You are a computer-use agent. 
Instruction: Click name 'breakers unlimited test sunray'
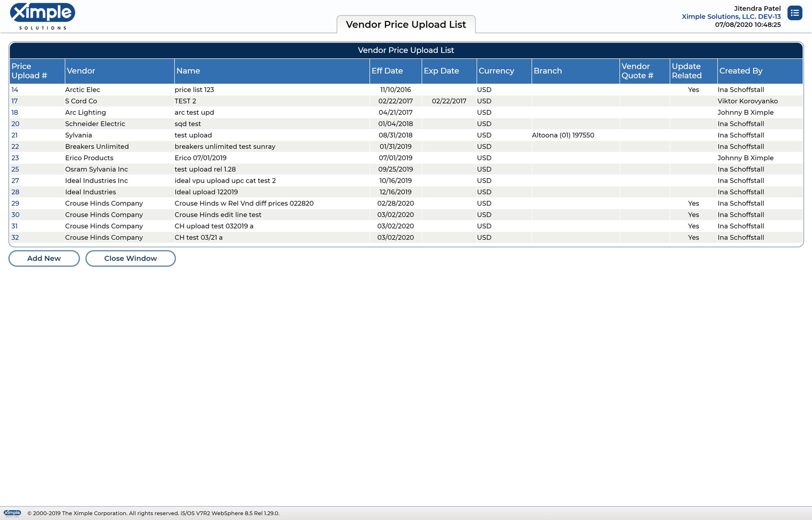pyautogui.click(x=225, y=146)
